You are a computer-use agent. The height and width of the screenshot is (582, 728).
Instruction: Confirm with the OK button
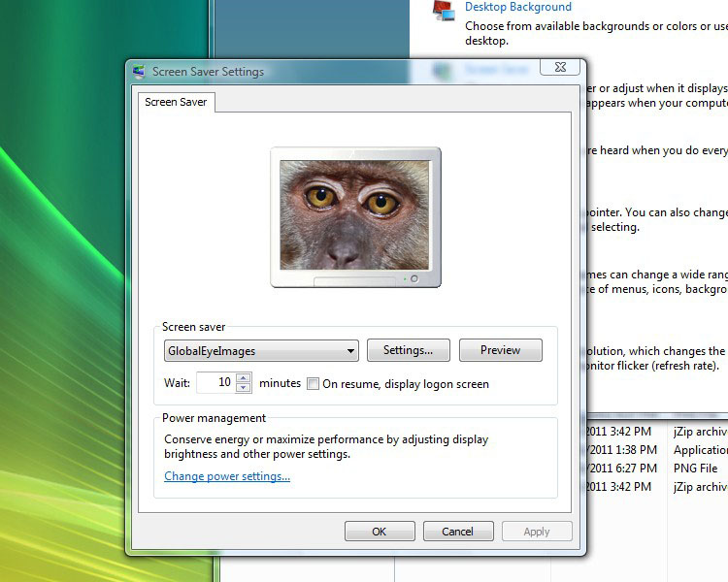(x=380, y=532)
